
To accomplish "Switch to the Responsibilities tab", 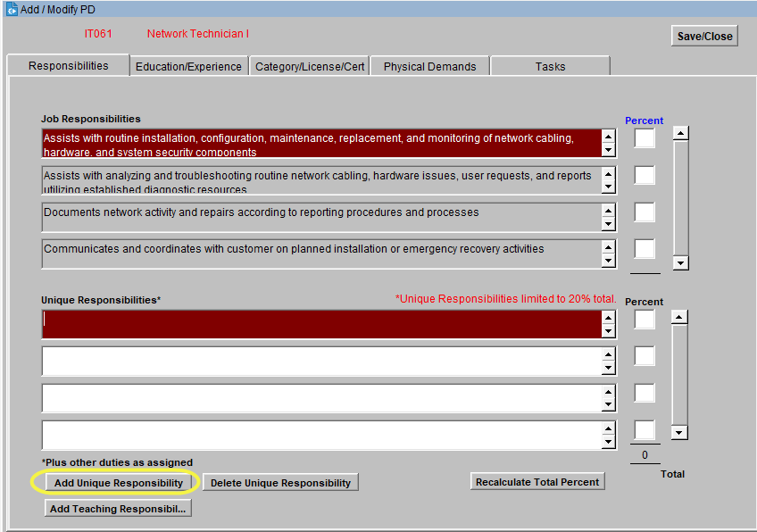I will pyautogui.click(x=68, y=66).
